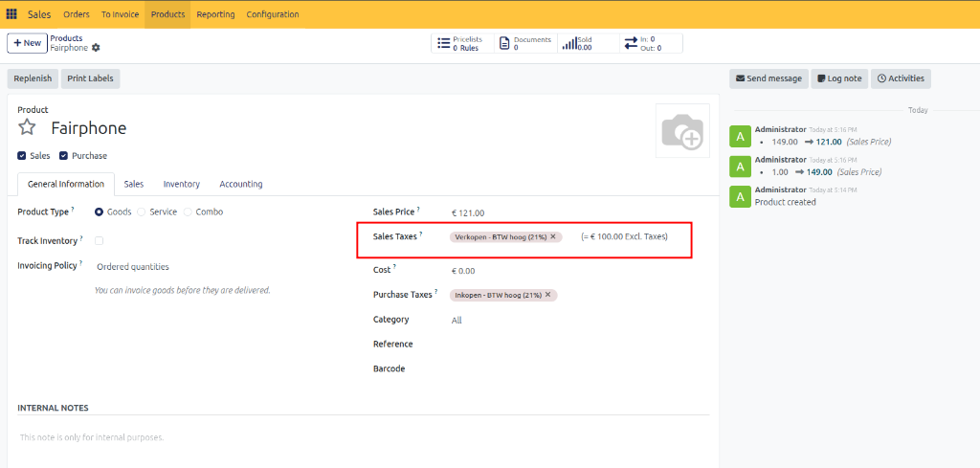Switch to the Inventory tab
The height and width of the screenshot is (468, 980).
pos(182,185)
